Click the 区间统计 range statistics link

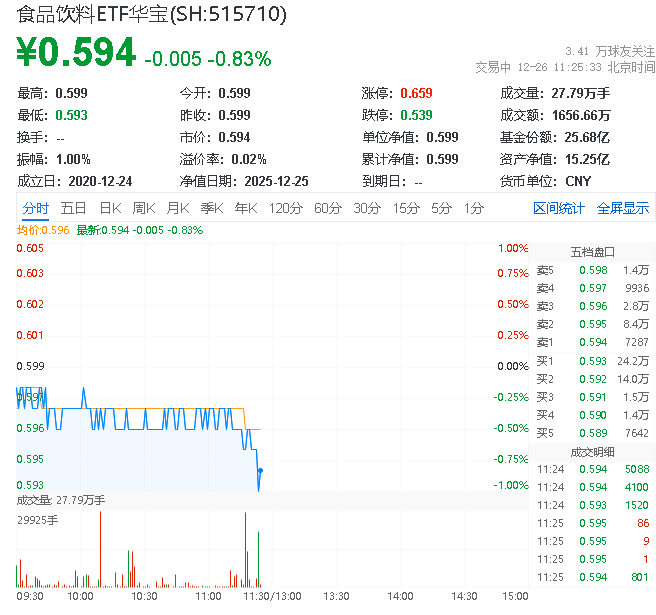(x=558, y=208)
